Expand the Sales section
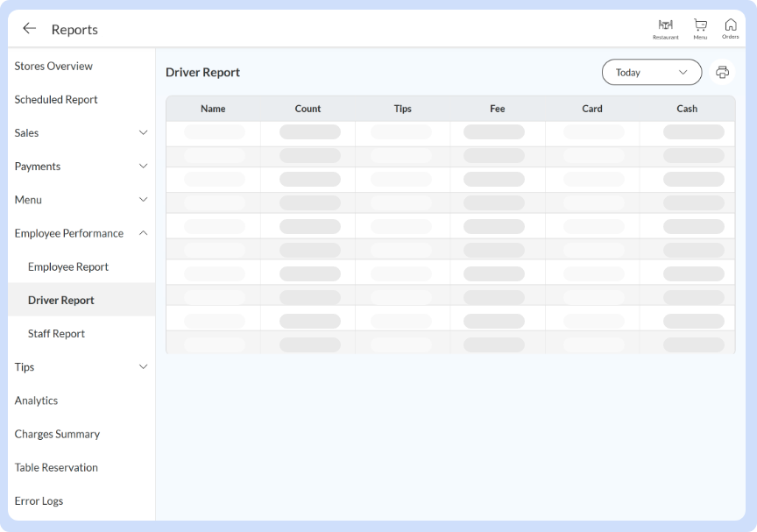Image resolution: width=757 pixels, height=532 pixels. (x=144, y=133)
